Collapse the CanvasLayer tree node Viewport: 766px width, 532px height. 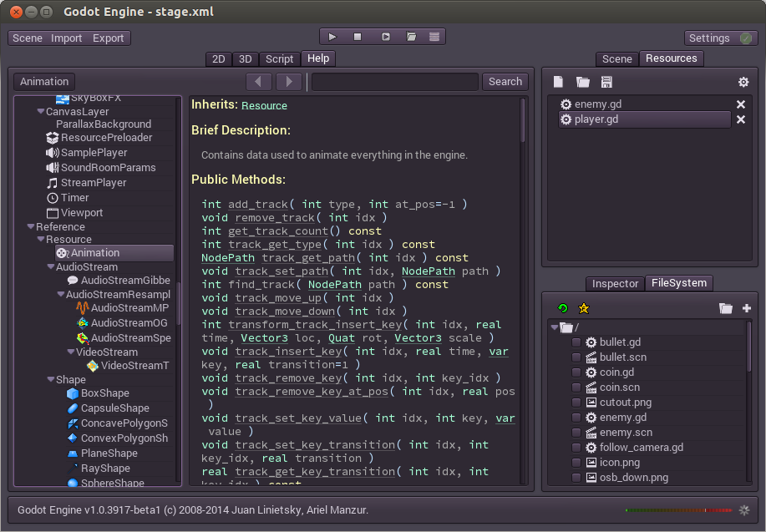(x=41, y=111)
